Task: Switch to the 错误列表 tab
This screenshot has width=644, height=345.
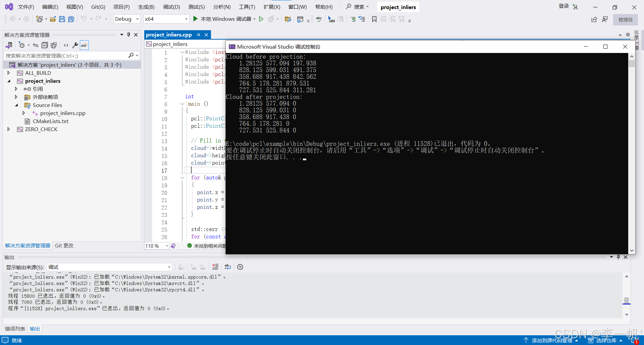Action: [x=15, y=329]
